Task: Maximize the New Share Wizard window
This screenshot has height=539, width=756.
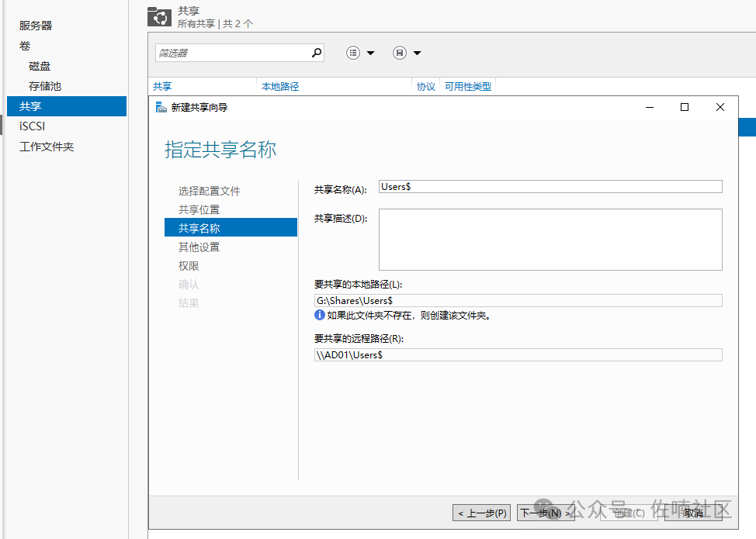Action: pos(684,107)
